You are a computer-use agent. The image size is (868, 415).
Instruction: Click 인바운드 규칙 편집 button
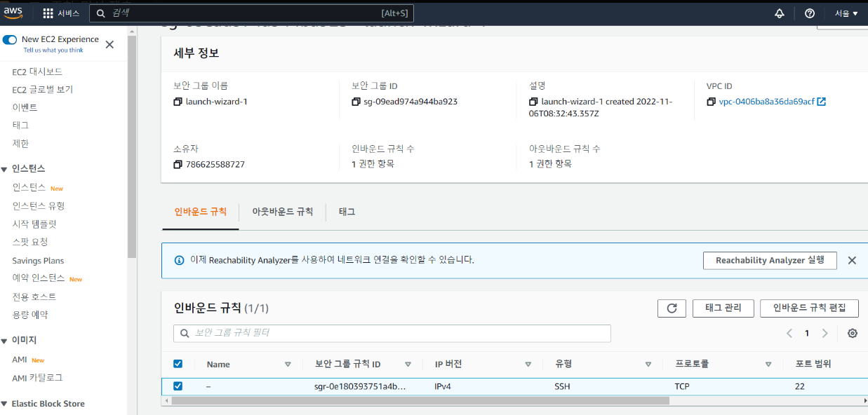tap(809, 308)
